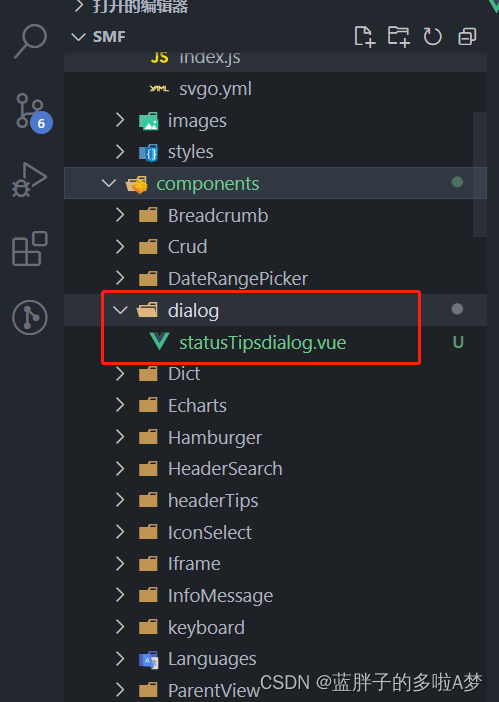Expand the Languages folder
The height and width of the screenshot is (702, 499).
coord(120,659)
